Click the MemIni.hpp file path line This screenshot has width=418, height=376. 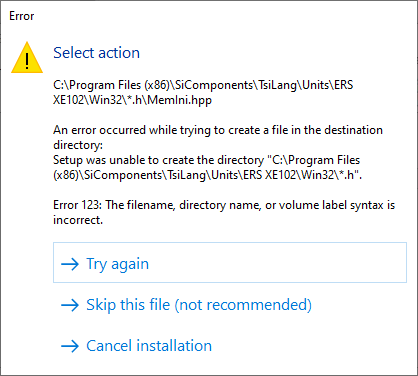132,100
